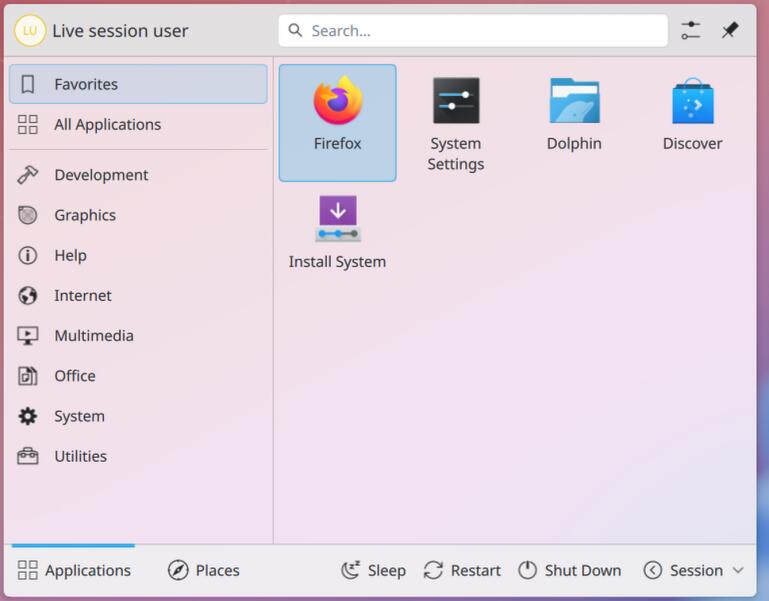Start the Install System app
Image resolution: width=769 pixels, height=601 pixels.
[337, 233]
